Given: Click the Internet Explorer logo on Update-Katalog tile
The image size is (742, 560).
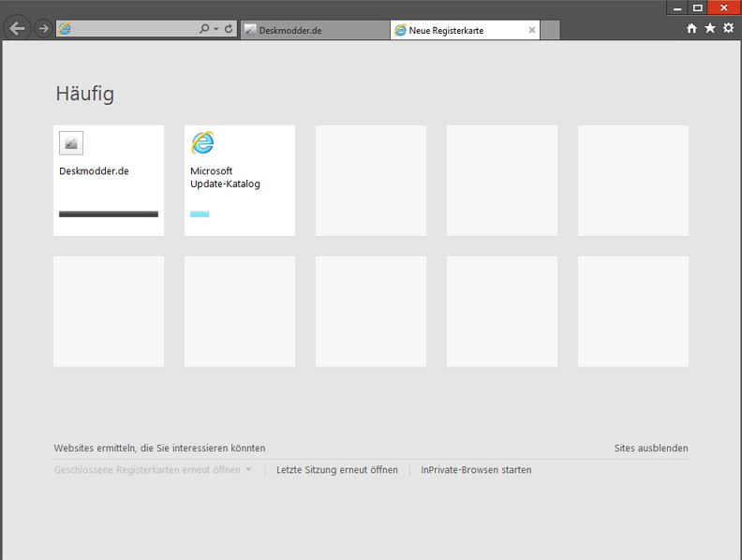Looking at the screenshot, I should 202,143.
